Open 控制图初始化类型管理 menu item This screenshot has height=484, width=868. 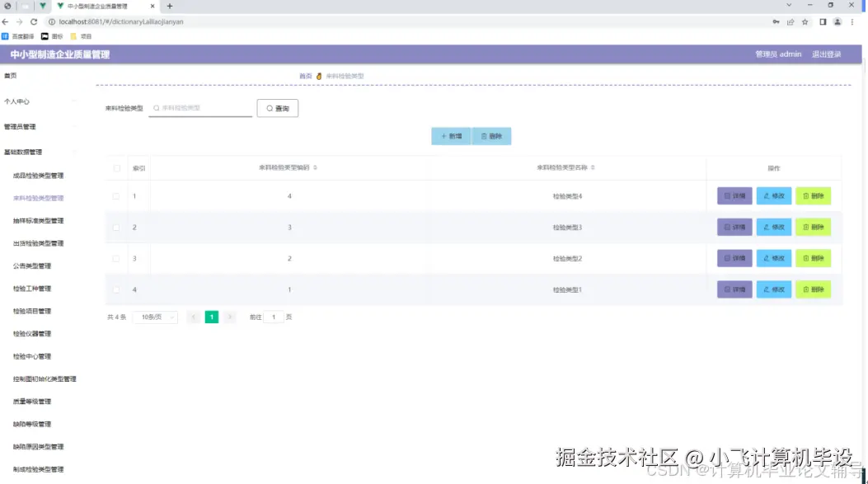pyautogui.click(x=45, y=379)
